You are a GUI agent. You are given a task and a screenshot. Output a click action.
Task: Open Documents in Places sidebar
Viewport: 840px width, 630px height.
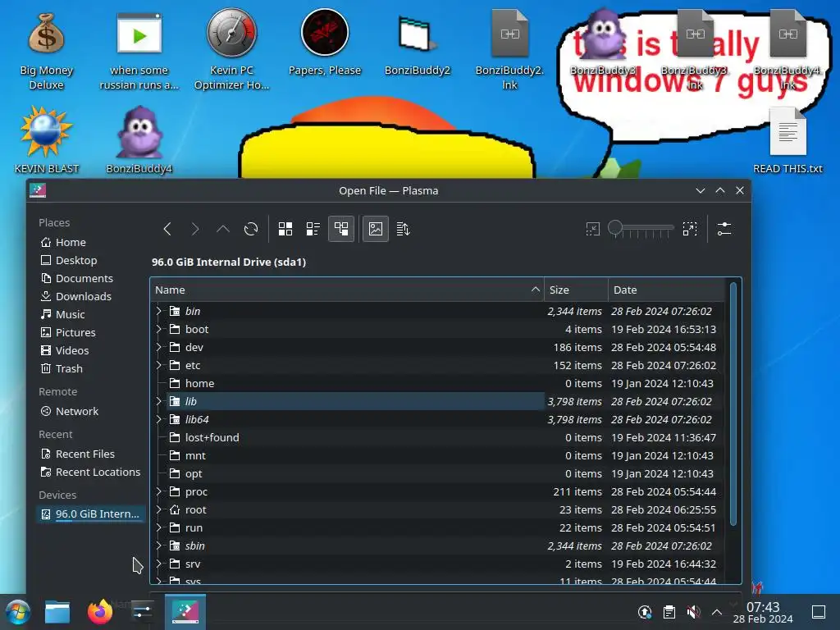pyautogui.click(x=90, y=279)
